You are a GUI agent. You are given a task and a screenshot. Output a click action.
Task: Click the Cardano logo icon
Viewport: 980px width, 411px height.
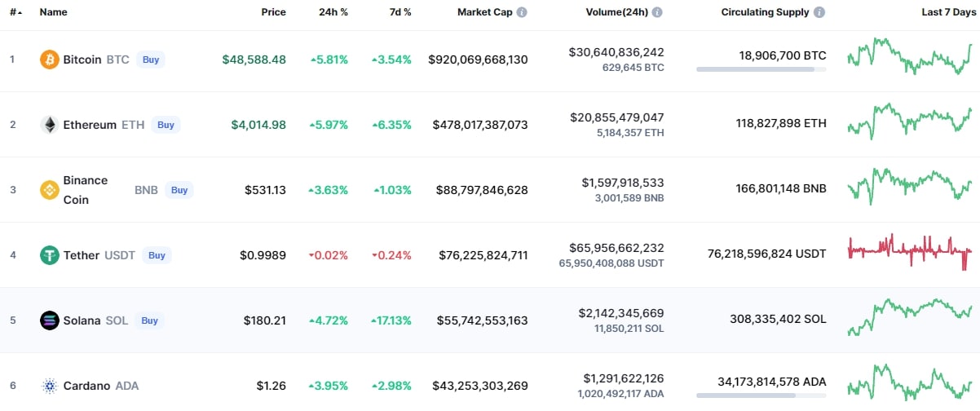click(50, 386)
